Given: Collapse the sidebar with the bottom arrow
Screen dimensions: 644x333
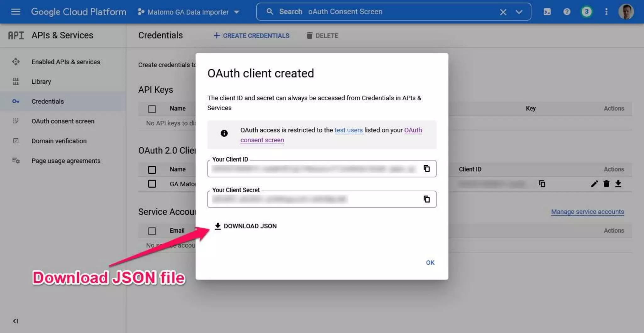Looking at the screenshot, I should pyautogui.click(x=15, y=321).
